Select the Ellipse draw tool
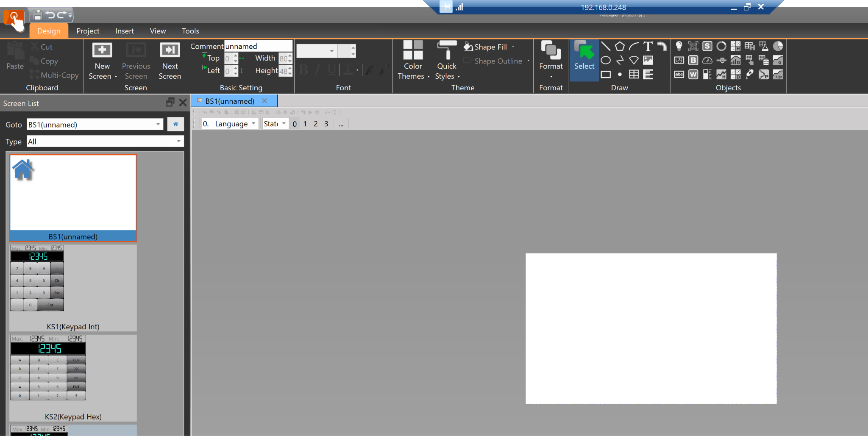The image size is (868, 436). click(606, 61)
